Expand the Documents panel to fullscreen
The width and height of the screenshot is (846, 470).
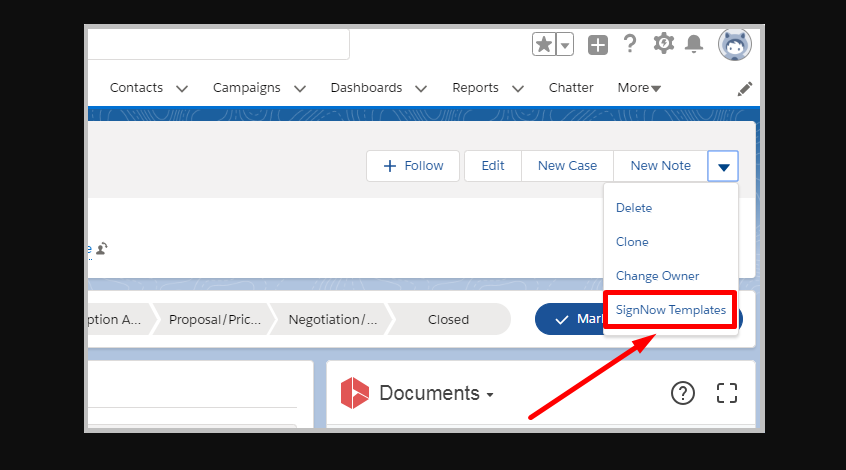pos(727,393)
